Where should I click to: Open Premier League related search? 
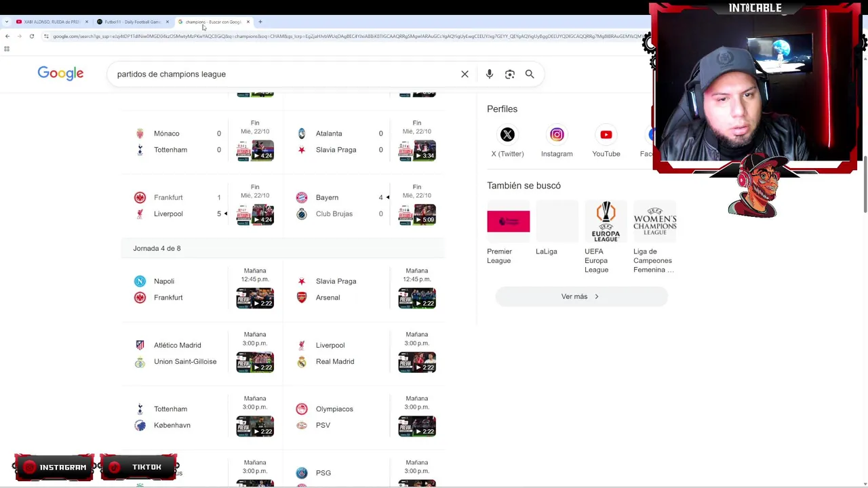tap(508, 233)
